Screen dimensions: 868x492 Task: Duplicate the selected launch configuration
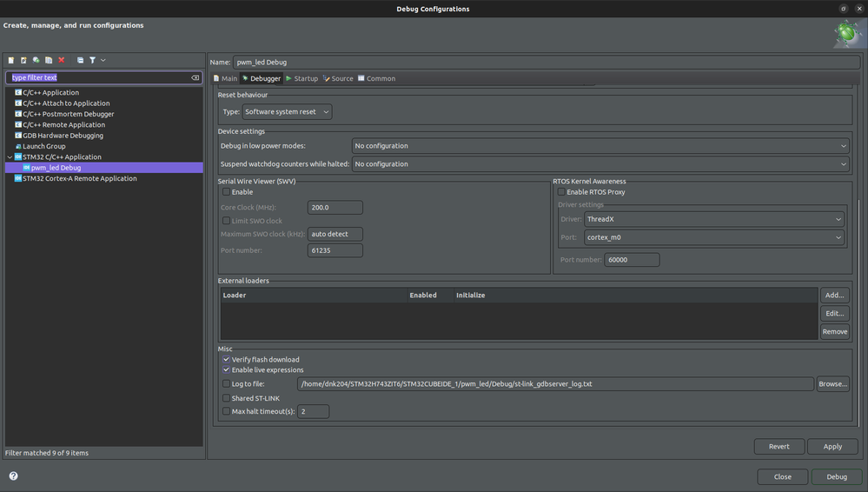click(x=49, y=60)
